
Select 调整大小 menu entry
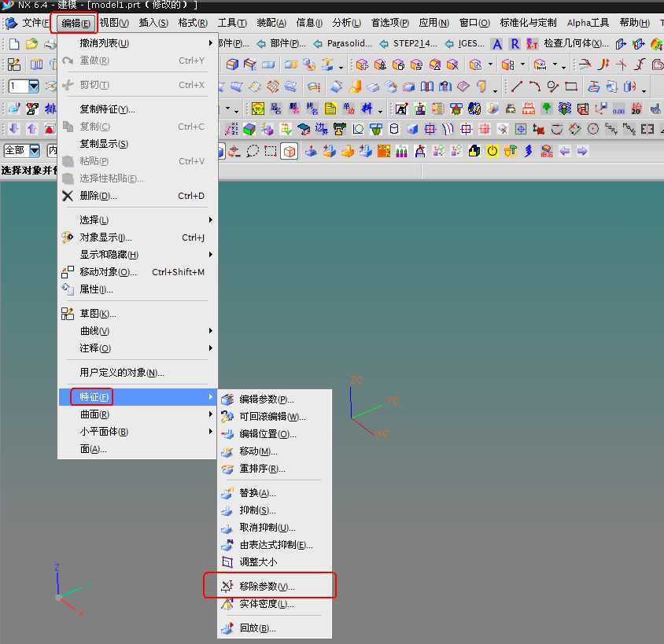point(275,562)
